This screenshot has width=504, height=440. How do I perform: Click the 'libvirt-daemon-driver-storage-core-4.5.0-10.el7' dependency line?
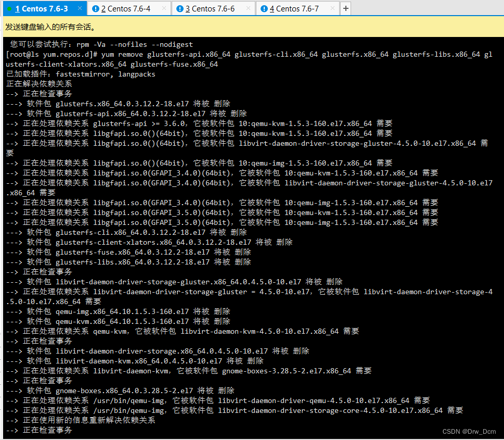pos(235,410)
